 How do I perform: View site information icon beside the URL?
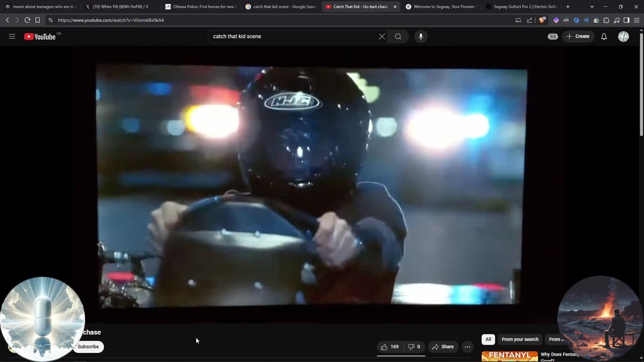(50, 20)
